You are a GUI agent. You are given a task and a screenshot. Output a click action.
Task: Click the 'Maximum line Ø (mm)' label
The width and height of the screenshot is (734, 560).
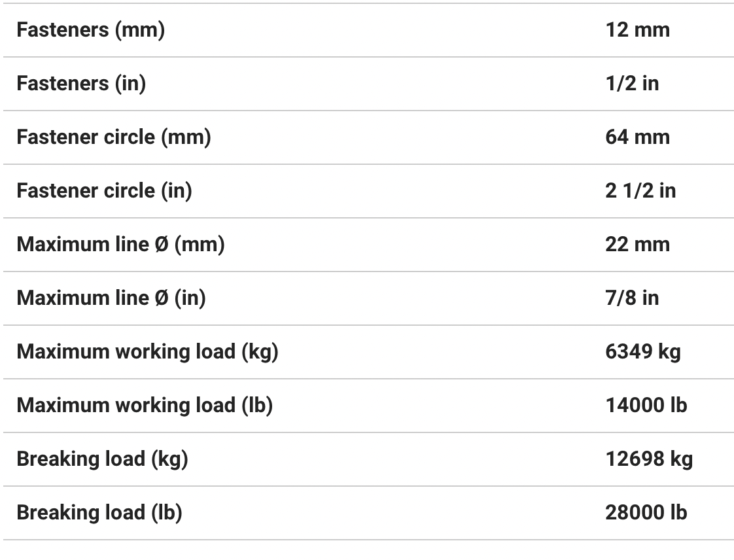[x=120, y=245]
